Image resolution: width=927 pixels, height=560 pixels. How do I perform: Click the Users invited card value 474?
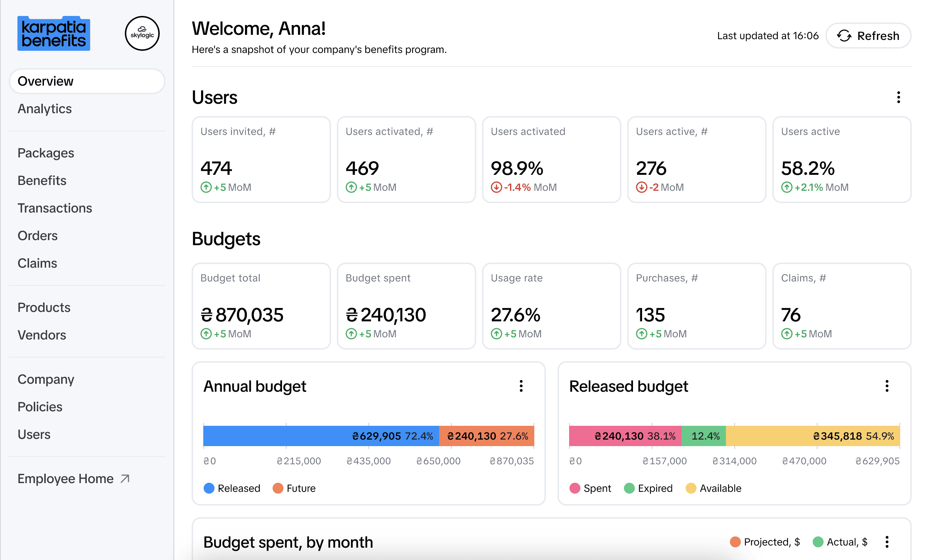click(x=216, y=168)
